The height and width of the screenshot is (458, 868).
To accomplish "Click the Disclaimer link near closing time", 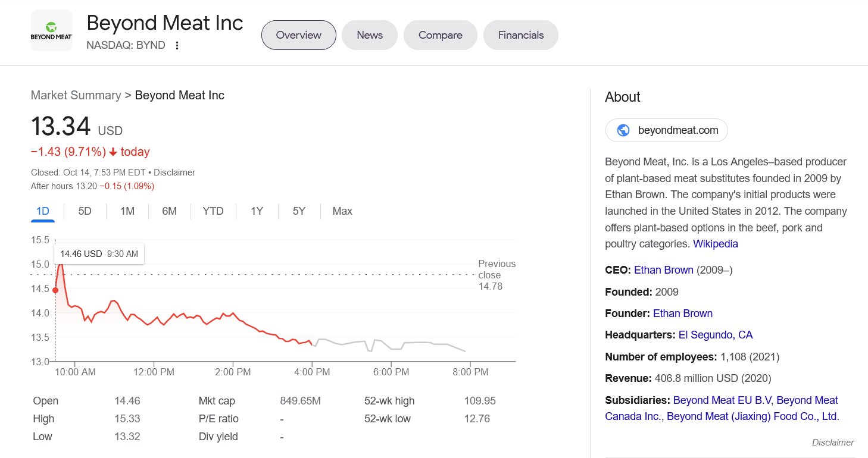I will tap(174, 172).
